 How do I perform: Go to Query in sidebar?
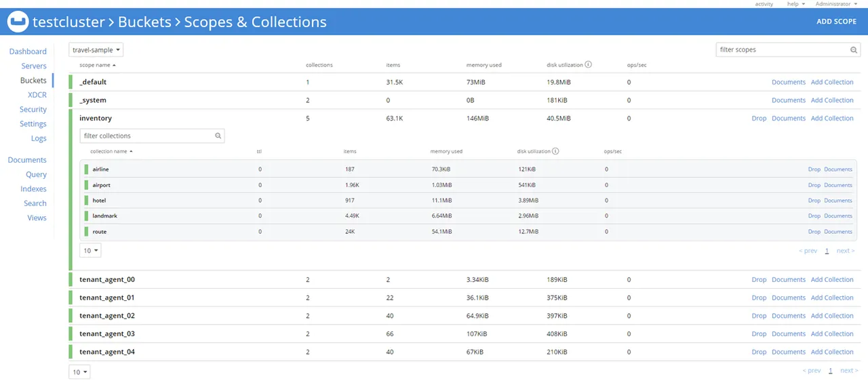37,175
